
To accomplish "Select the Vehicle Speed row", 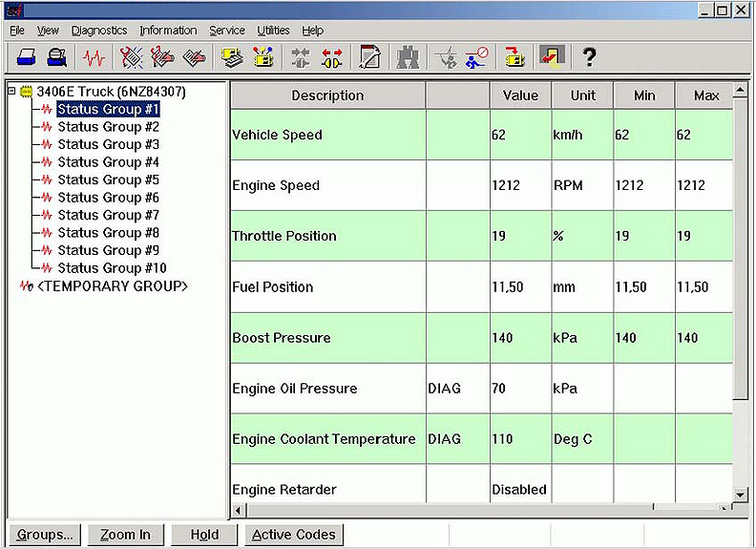I will click(482, 135).
